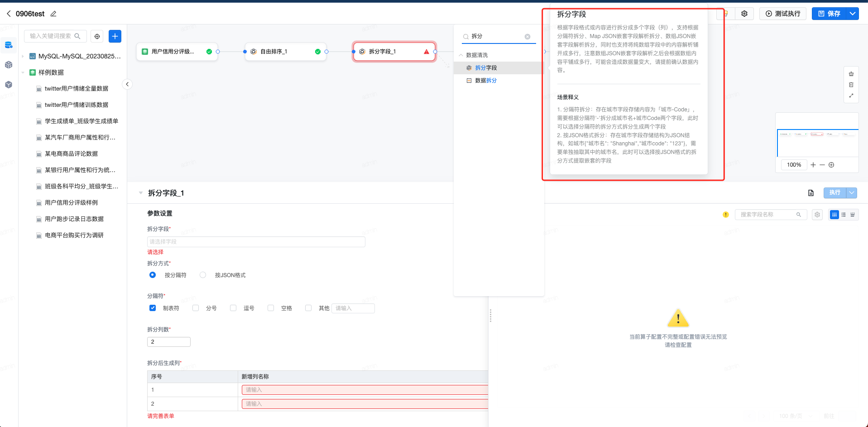Edit the 0906test project name

pyautogui.click(x=53, y=14)
